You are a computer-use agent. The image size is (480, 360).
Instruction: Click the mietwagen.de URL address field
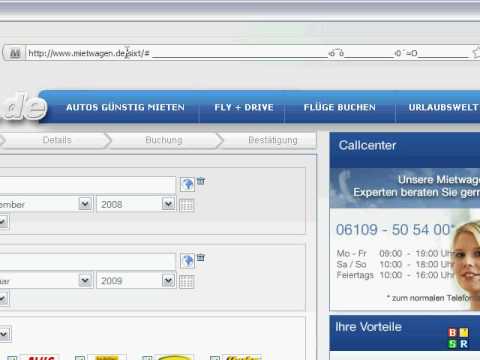click(248, 53)
